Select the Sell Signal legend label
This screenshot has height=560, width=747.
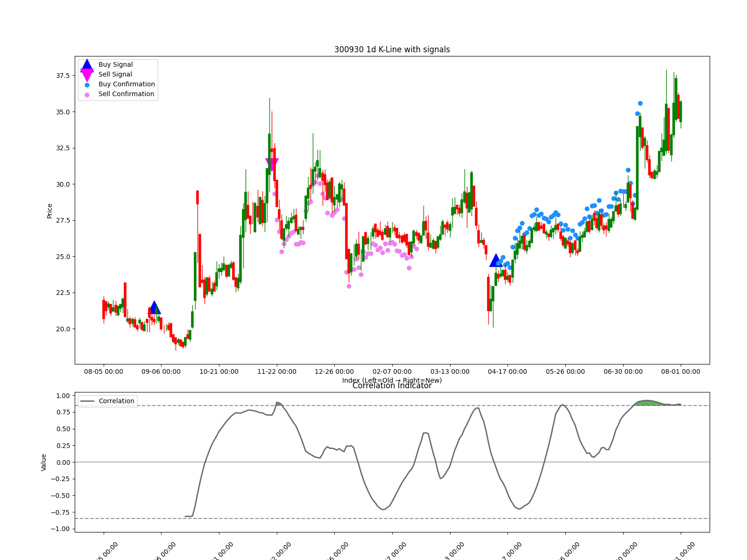(115, 75)
